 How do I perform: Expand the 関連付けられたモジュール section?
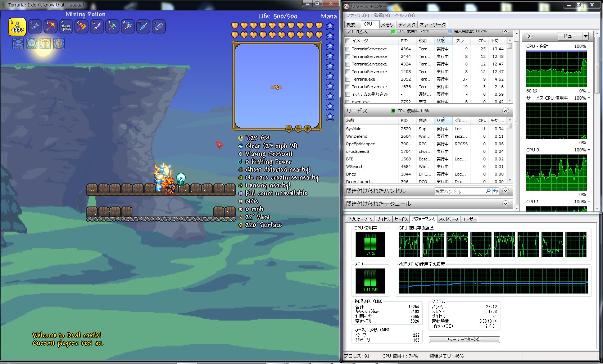505,204
